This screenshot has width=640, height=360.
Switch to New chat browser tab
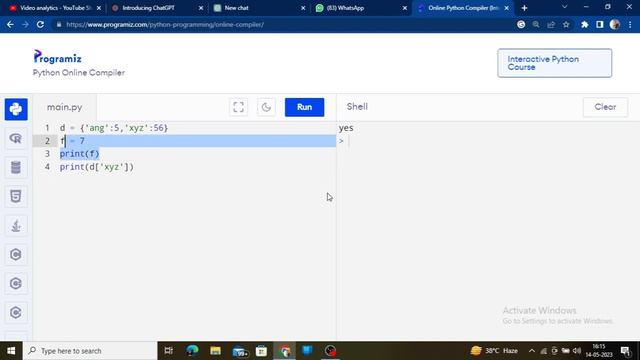[259, 8]
